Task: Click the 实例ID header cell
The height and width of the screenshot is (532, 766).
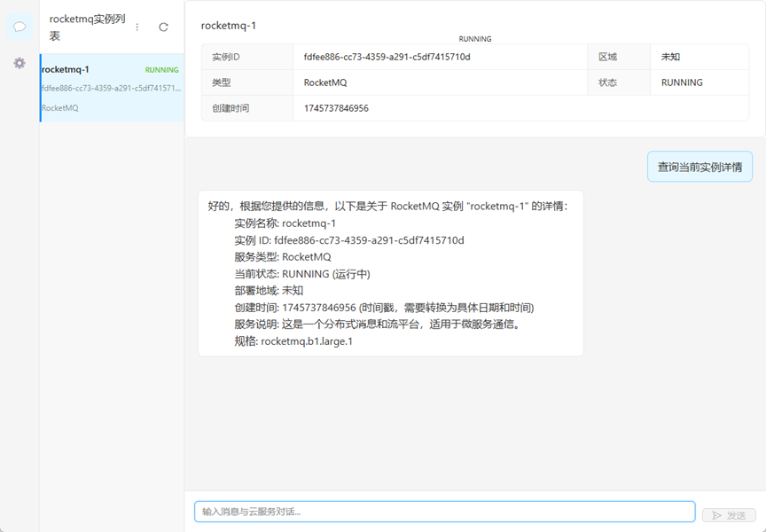Action: (247, 57)
